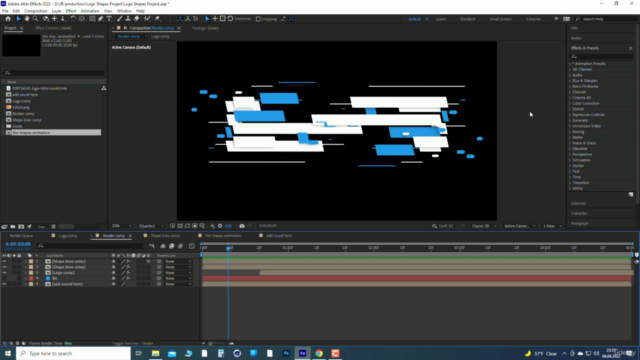Open the Graph Editor from timeline header

(192, 246)
